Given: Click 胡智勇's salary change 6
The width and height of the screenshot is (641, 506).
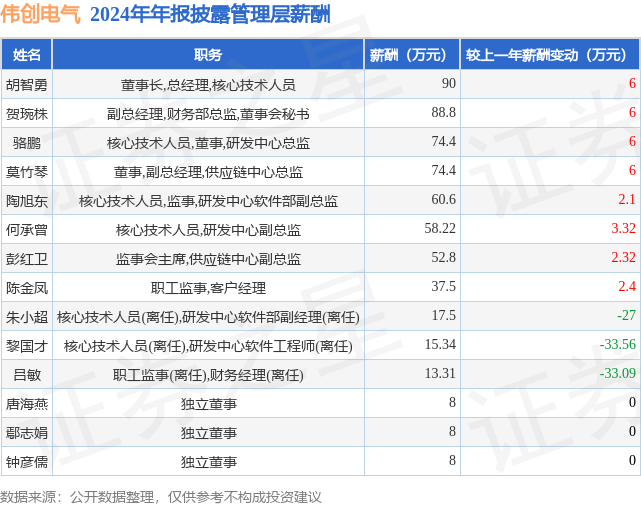Looking at the screenshot, I should (632, 83).
